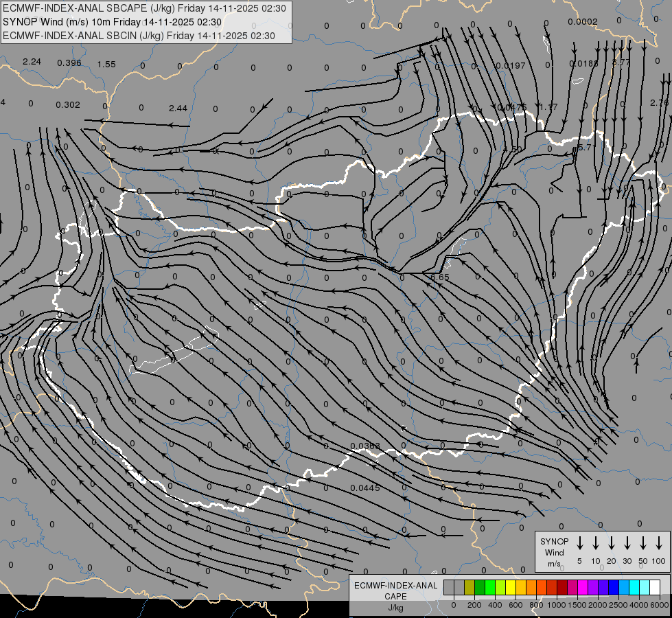
Task: Click the wind arrow above 100 m/s
Action: [659, 543]
